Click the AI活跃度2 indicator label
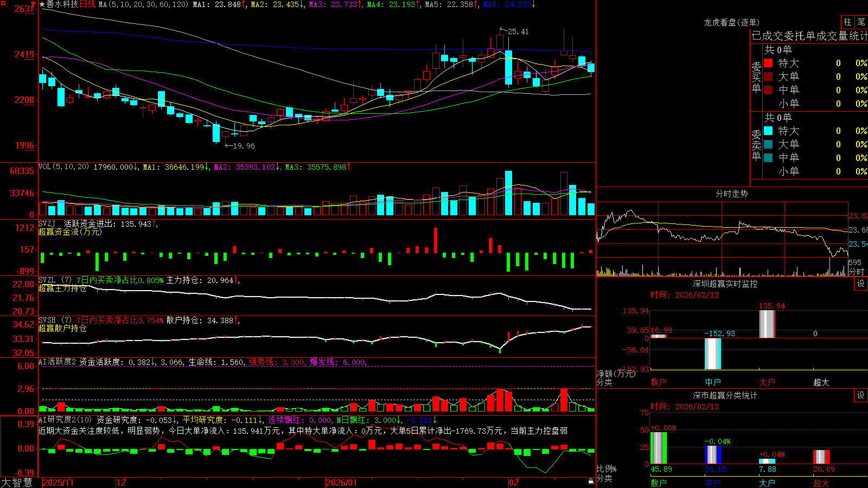868x488 pixels. pos(58,362)
